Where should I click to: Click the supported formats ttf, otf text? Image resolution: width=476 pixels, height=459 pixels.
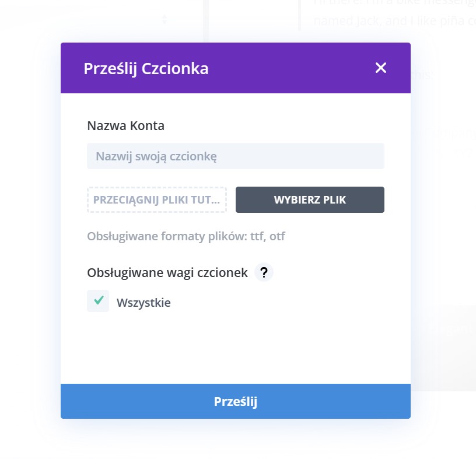point(186,236)
